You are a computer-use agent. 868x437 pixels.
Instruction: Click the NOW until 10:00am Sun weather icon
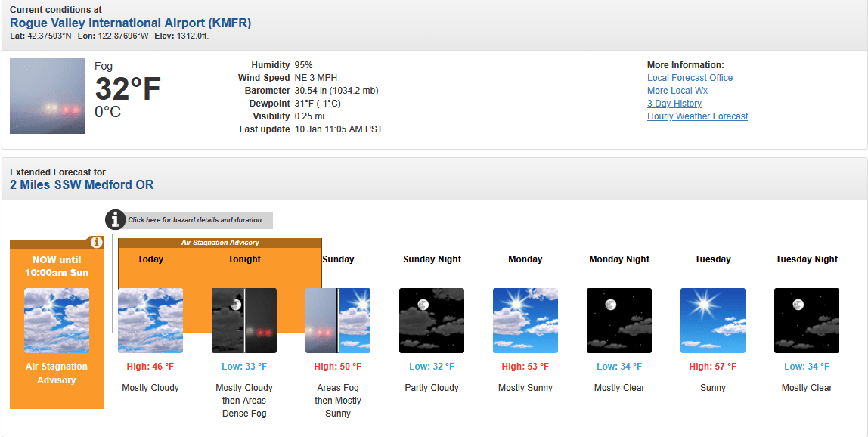click(x=57, y=320)
